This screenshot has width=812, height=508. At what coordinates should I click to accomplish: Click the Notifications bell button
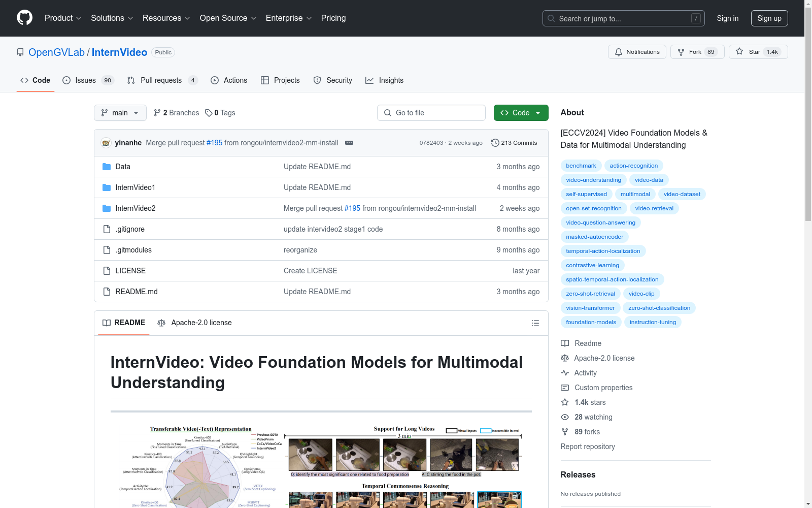[x=637, y=52]
